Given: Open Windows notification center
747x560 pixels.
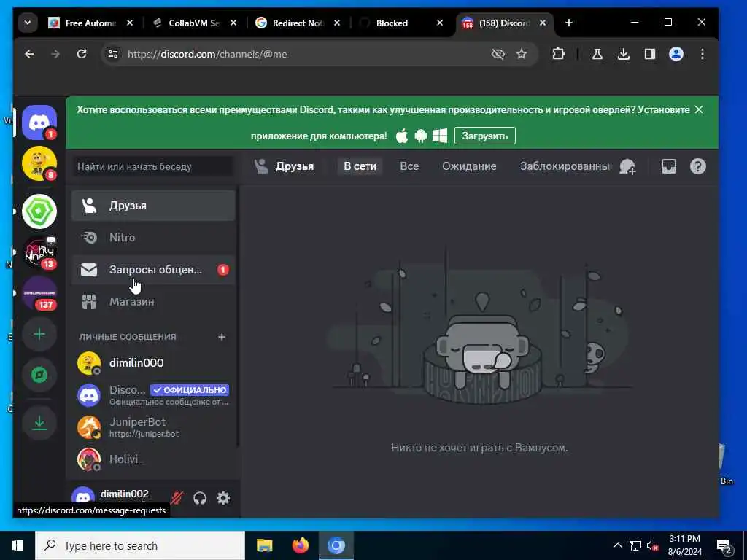Looking at the screenshot, I should (x=724, y=545).
